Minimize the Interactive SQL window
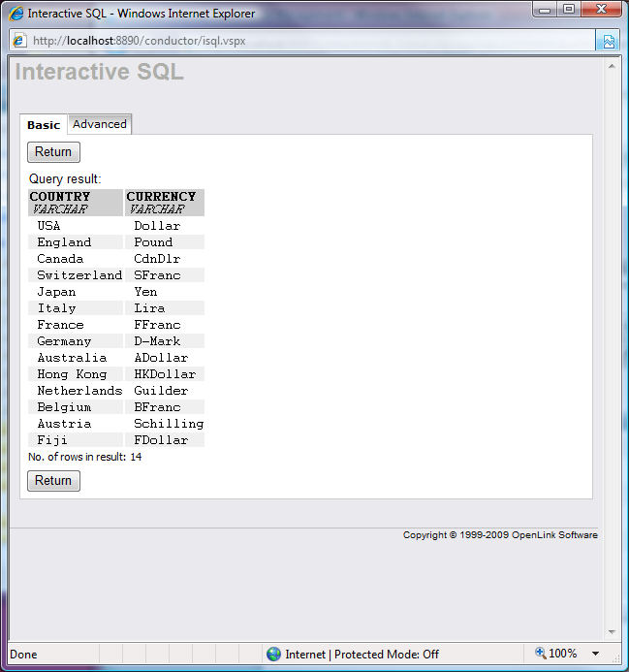The height and width of the screenshot is (672, 629). [545, 10]
